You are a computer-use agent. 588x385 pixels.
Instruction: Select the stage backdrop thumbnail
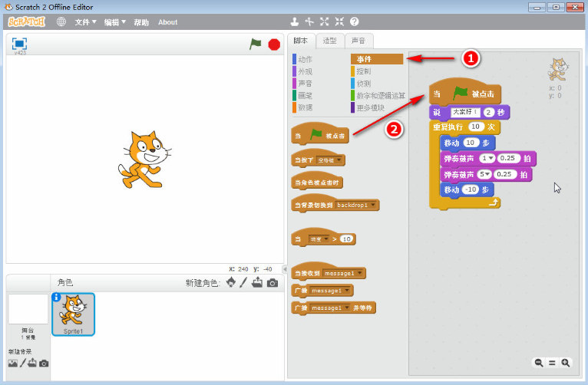pyautogui.click(x=28, y=309)
